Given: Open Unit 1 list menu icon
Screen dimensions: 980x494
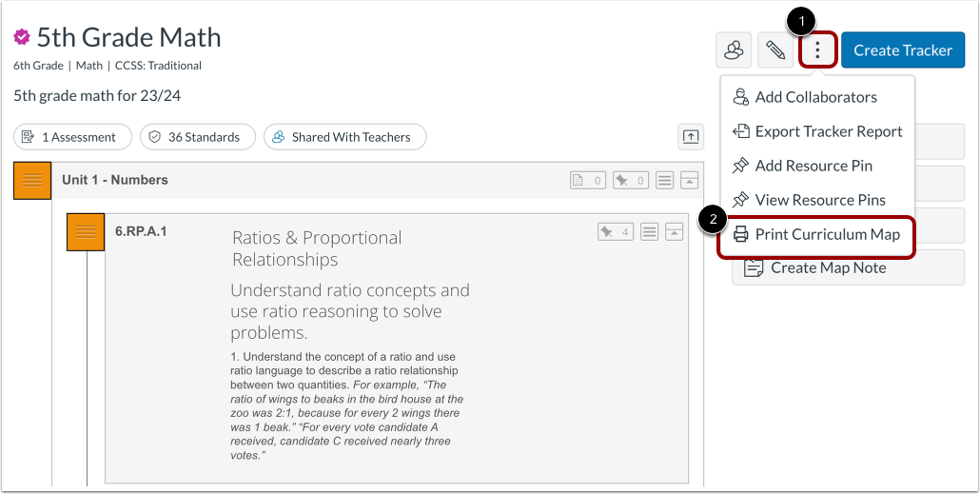Looking at the screenshot, I should 664,181.
